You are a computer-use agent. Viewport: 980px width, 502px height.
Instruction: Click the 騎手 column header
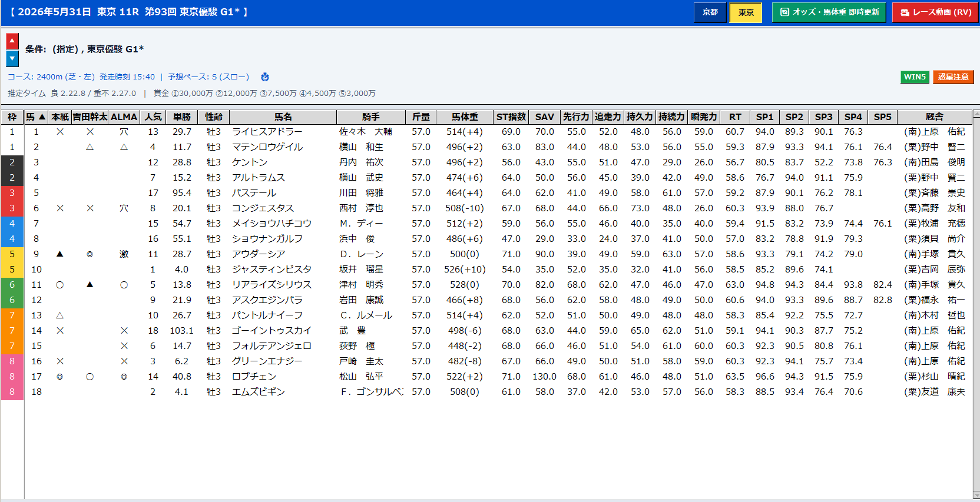(371, 117)
